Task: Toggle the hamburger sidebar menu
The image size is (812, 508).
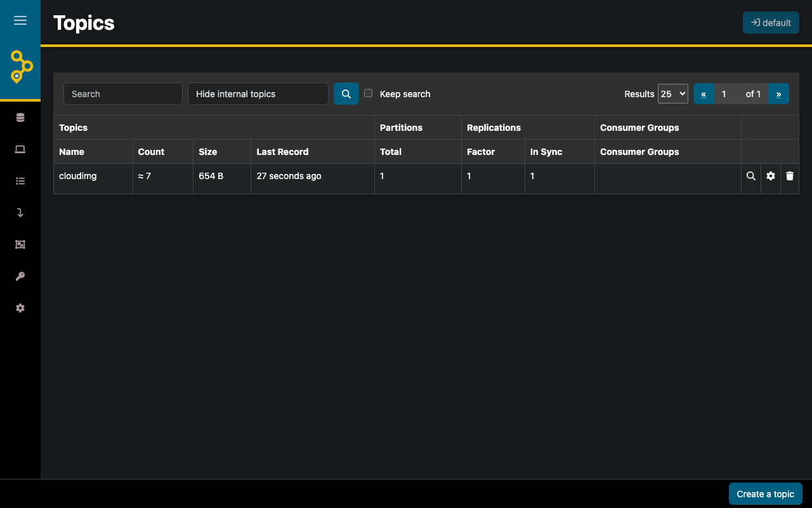Action: point(20,20)
